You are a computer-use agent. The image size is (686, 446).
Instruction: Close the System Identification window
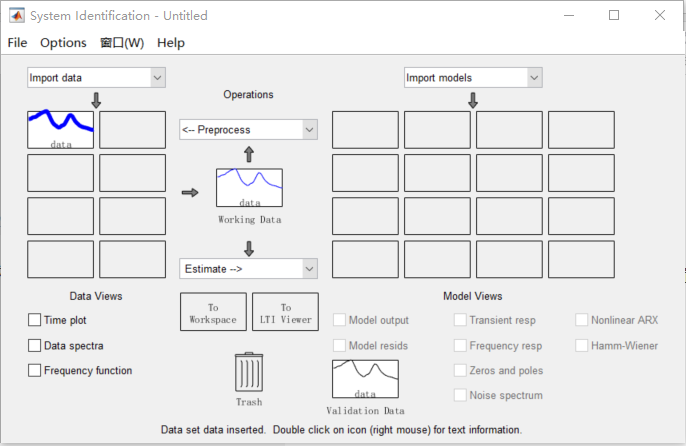(660, 15)
